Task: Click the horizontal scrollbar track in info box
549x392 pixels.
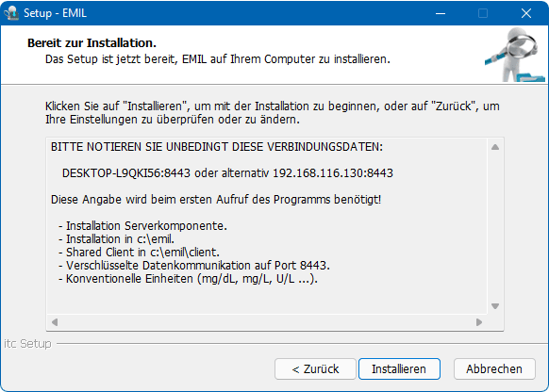Action: (x=267, y=322)
